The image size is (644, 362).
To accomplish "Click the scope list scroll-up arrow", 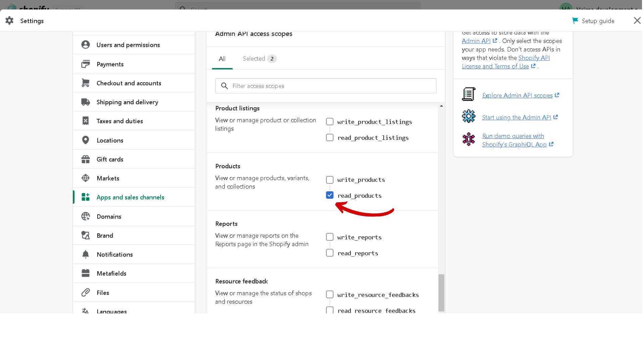I will [441, 106].
